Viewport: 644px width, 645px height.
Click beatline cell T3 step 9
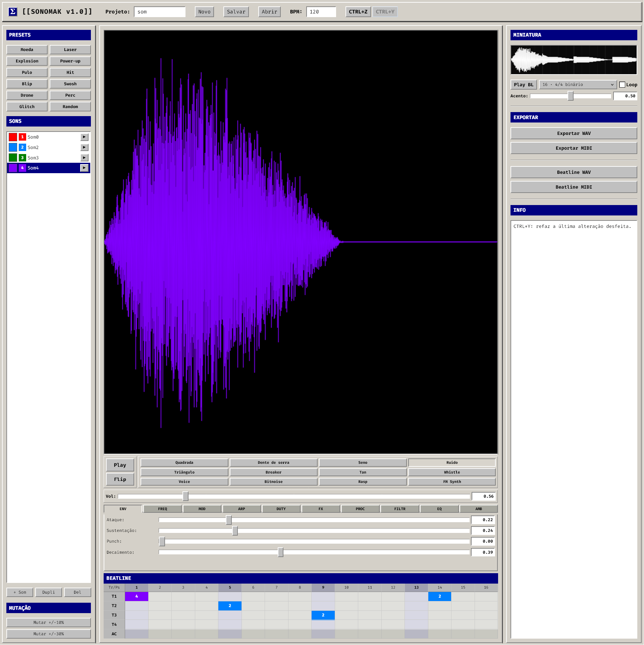(323, 615)
